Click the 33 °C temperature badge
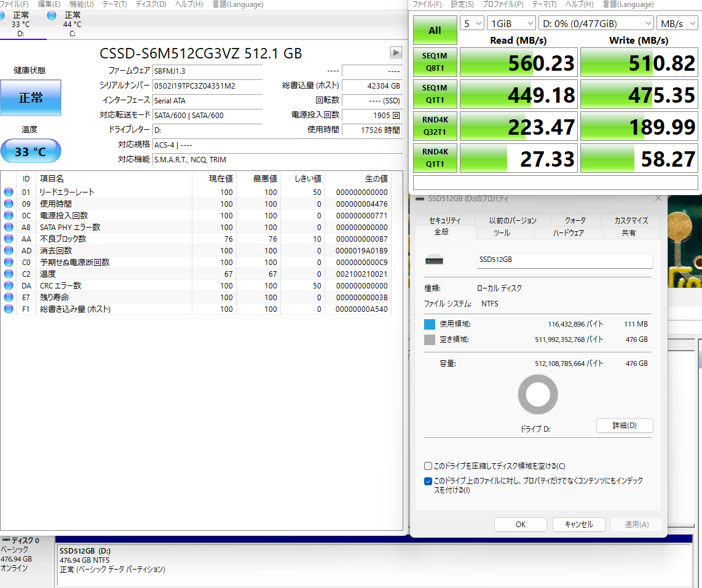This screenshot has height=588, width=702. tap(30, 151)
